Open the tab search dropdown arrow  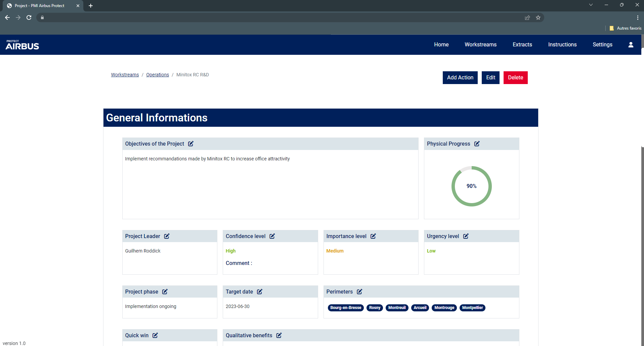click(591, 5)
